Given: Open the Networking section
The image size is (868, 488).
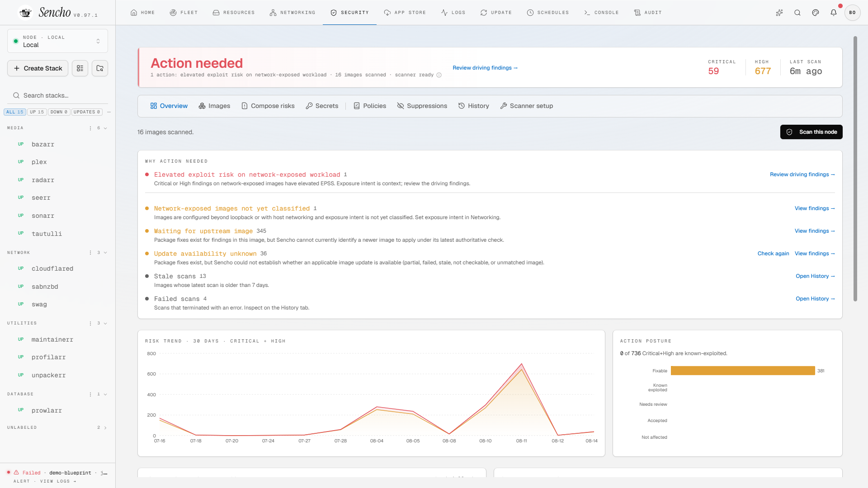Looking at the screenshot, I should pos(292,13).
